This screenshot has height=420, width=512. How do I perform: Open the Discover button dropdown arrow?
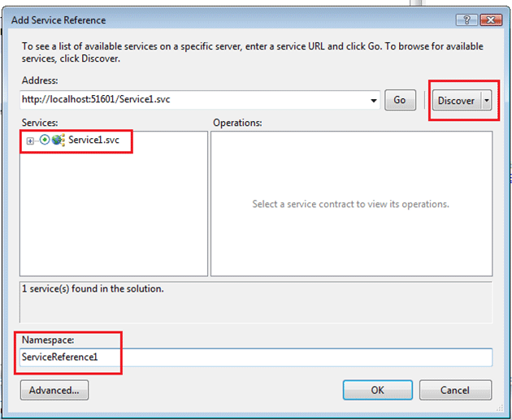(487, 100)
